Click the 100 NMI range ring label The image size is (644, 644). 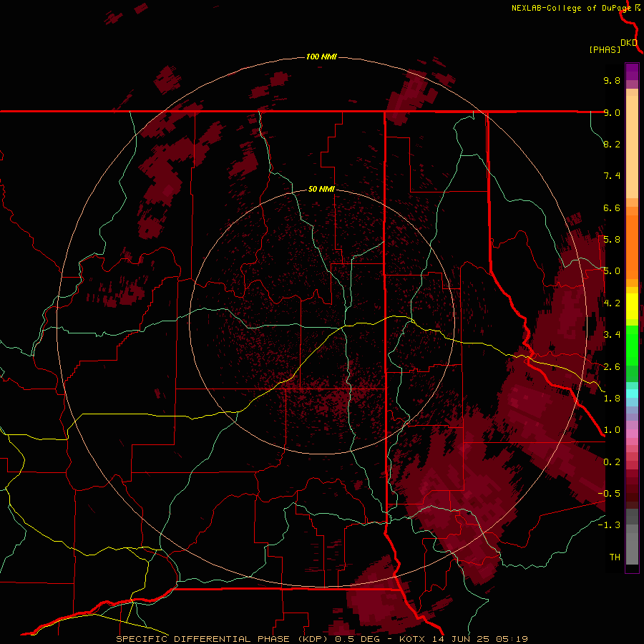coord(321,57)
